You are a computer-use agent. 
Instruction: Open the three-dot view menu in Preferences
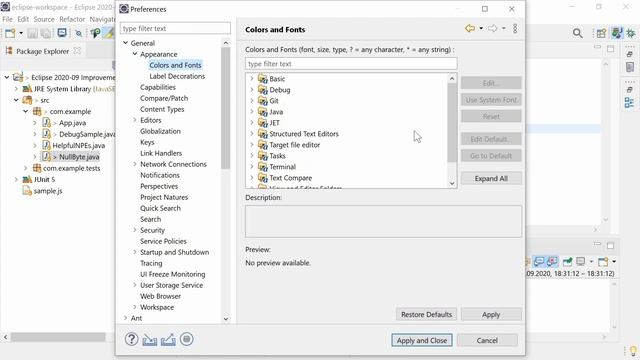click(515, 29)
